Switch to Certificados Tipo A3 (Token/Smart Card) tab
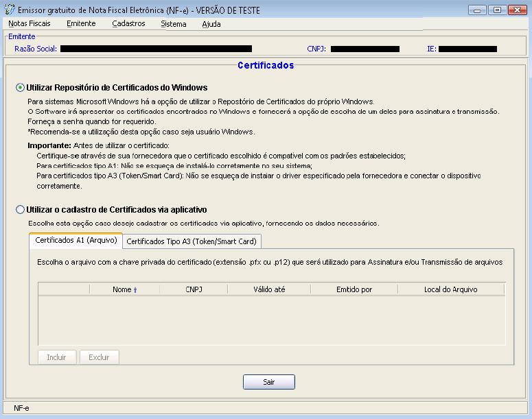 tap(192, 241)
